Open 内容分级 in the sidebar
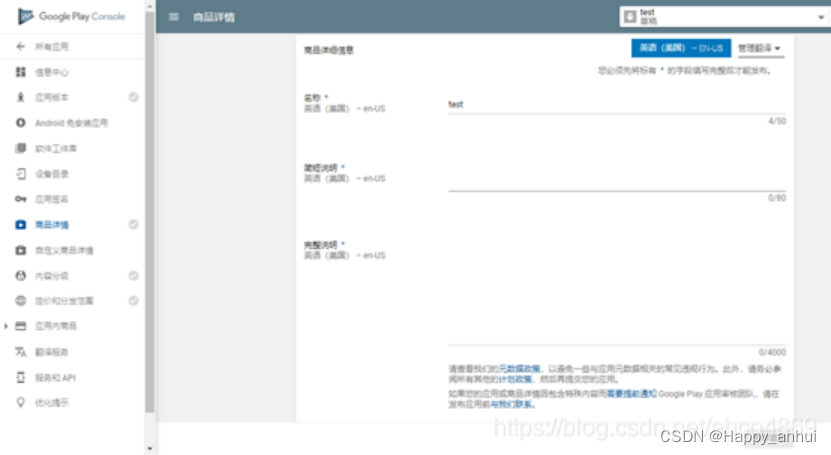 [x=52, y=275]
